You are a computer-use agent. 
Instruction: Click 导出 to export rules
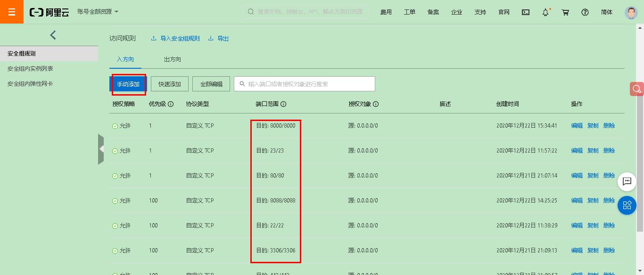[223, 38]
